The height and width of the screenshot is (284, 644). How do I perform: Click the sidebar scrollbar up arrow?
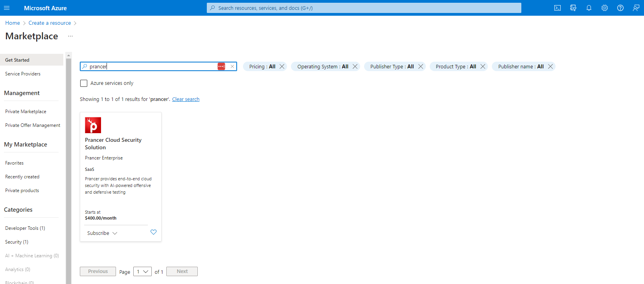(68, 55)
